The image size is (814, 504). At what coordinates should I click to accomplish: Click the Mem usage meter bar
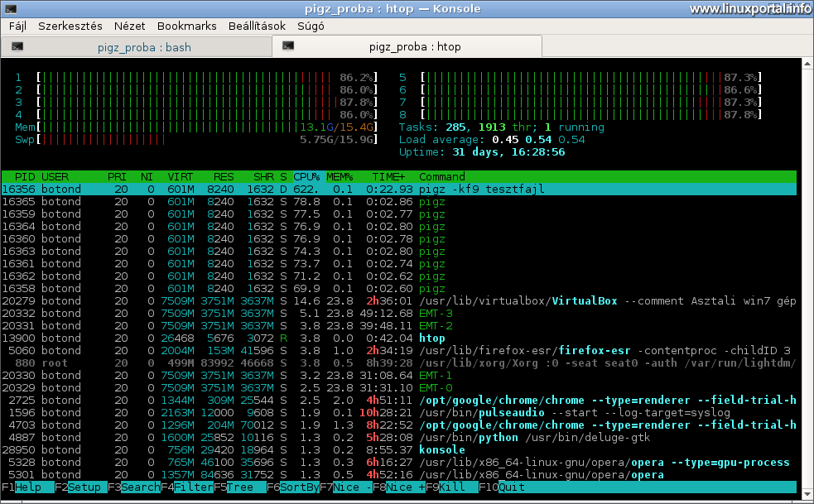click(207, 127)
